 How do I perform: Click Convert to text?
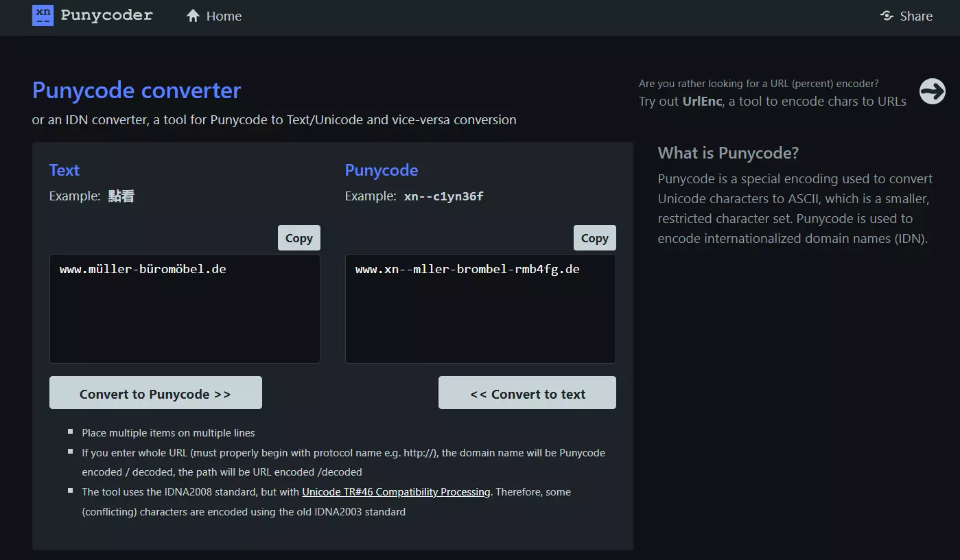[527, 393]
